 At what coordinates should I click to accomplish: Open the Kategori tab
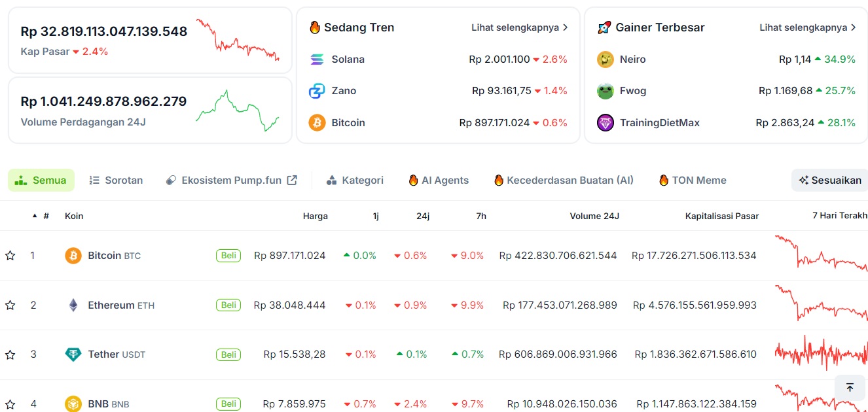[355, 180]
